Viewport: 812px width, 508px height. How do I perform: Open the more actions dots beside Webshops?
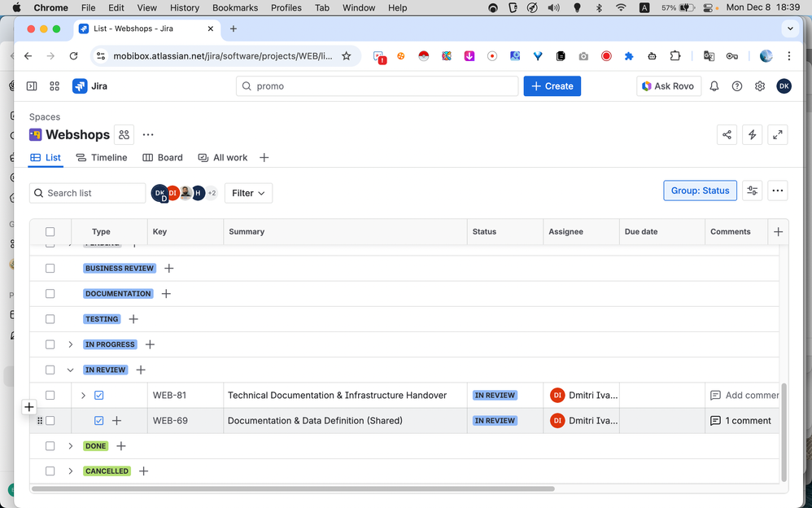[148, 135]
